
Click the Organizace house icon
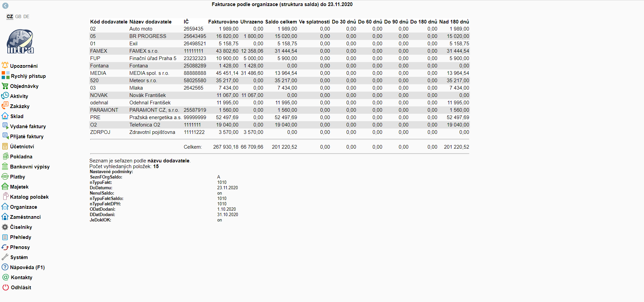click(x=5, y=207)
